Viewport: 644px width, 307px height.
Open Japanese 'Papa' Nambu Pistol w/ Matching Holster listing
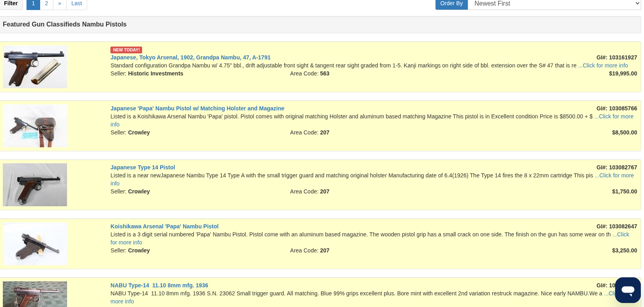197,108
